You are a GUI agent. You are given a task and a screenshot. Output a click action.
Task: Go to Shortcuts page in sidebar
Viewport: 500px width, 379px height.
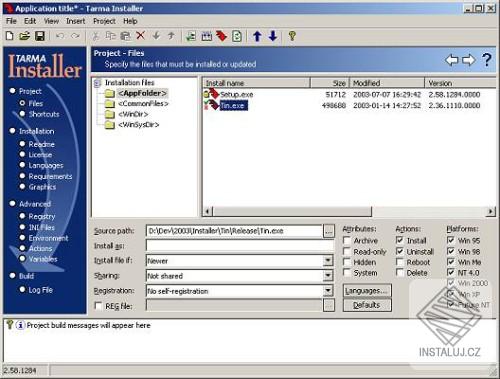44,114
